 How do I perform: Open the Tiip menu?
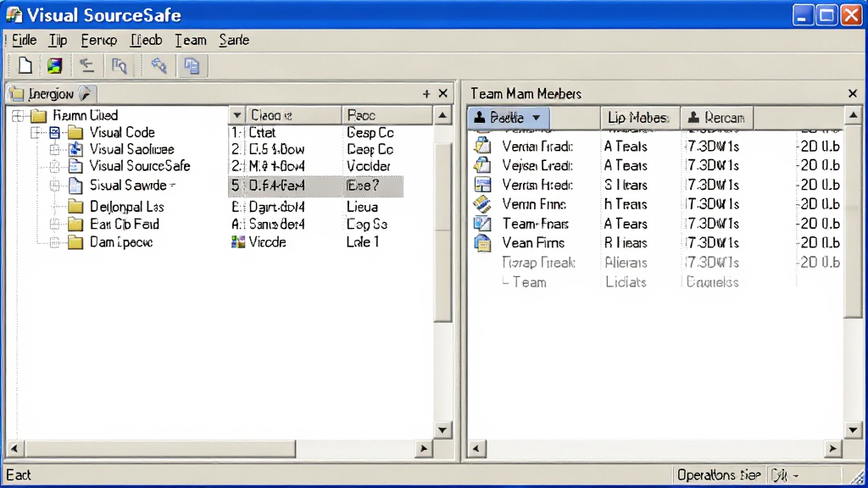(58, 40)
